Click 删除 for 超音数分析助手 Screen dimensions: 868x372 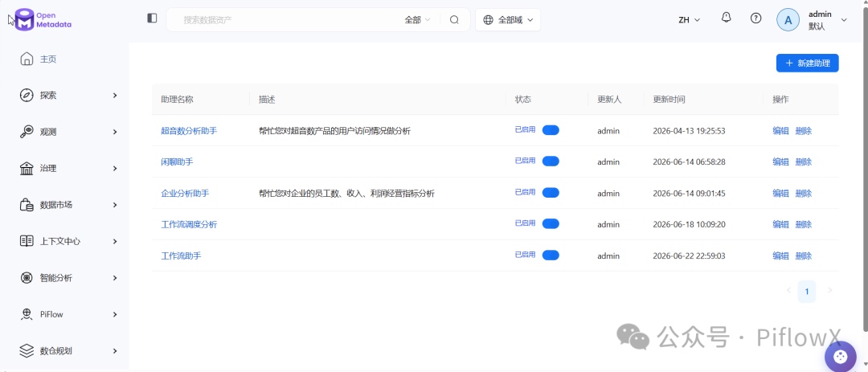click(x=804, y=131)
